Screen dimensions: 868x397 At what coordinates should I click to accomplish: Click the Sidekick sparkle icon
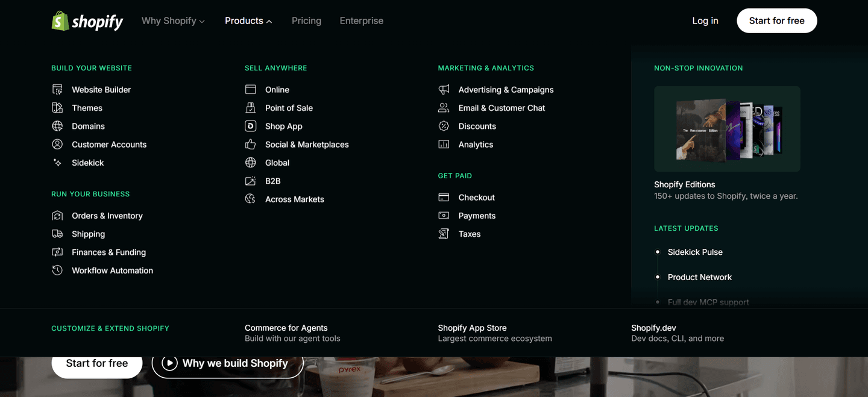57,163
